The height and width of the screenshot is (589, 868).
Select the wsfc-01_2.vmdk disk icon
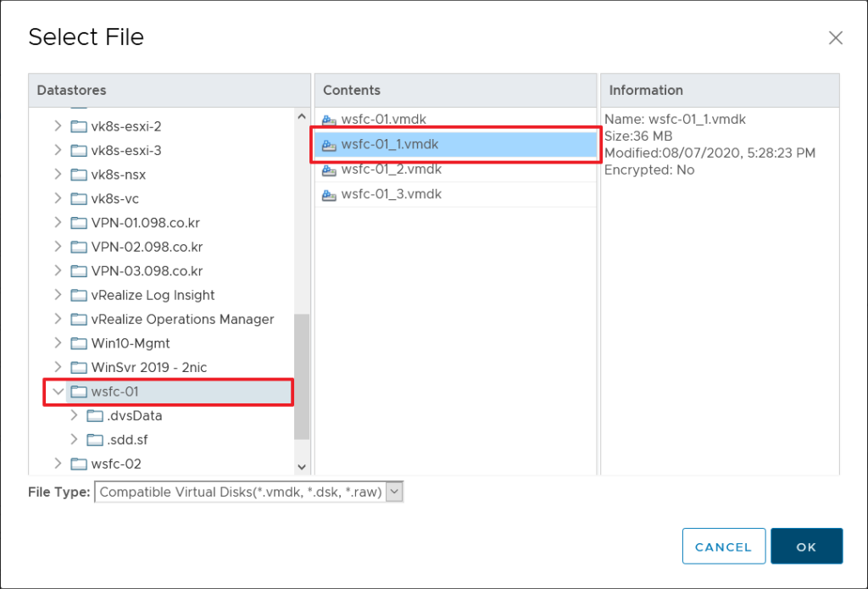click(x=329, y=169)
